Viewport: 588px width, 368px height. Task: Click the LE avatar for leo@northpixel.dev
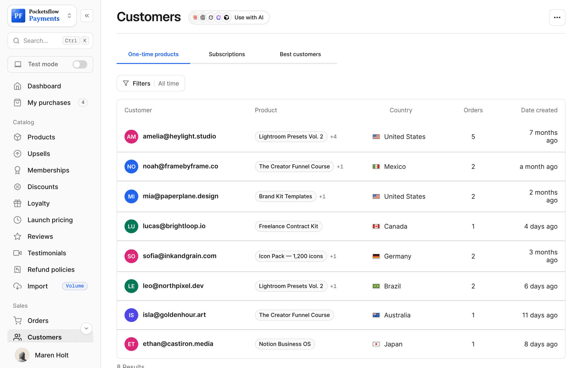pos(131,286)
